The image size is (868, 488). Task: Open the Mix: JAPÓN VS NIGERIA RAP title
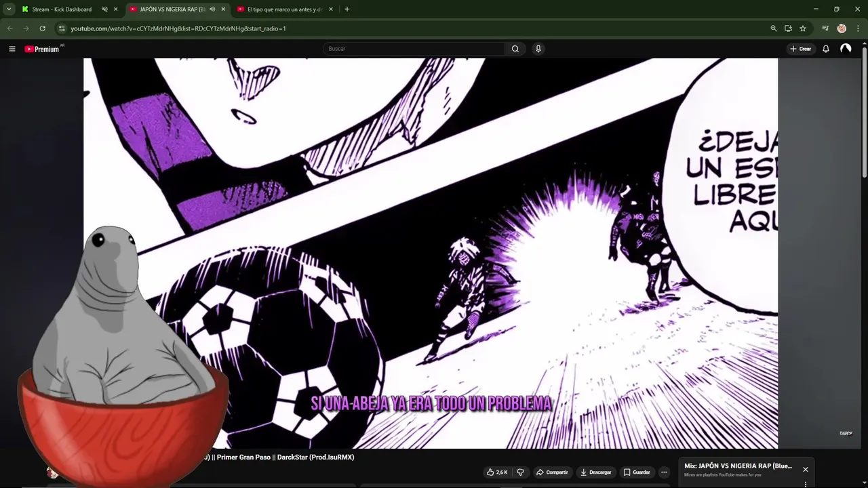[738, 466]
